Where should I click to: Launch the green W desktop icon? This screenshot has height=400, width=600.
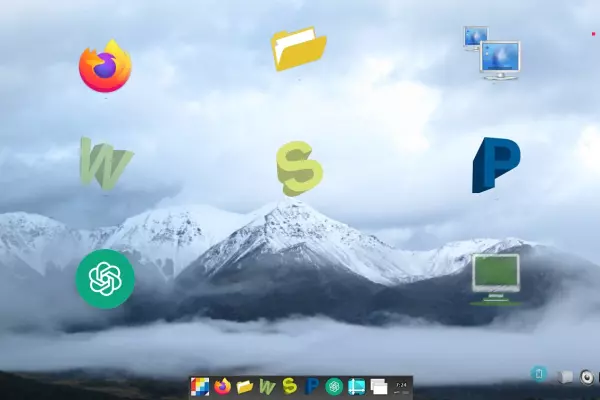106,163
